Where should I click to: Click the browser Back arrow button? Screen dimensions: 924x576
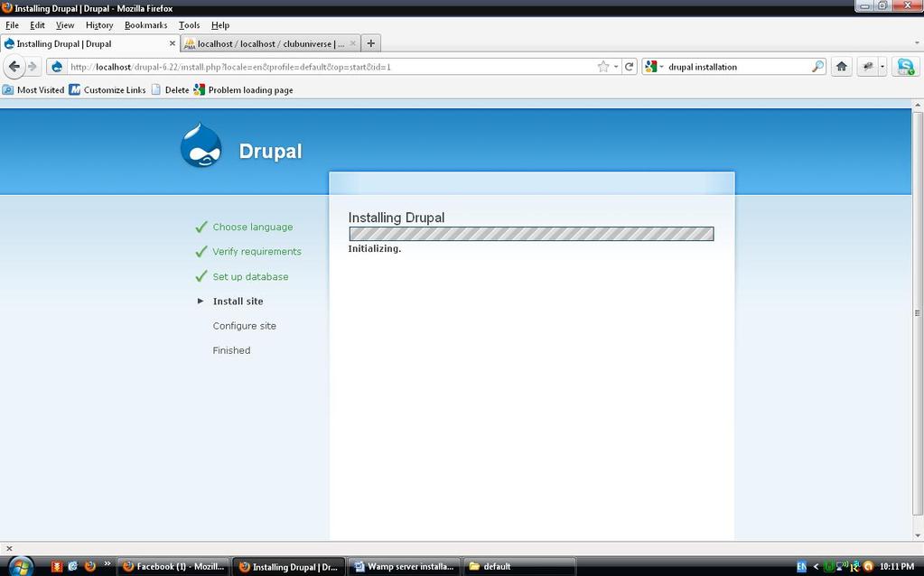click(14, 67)
